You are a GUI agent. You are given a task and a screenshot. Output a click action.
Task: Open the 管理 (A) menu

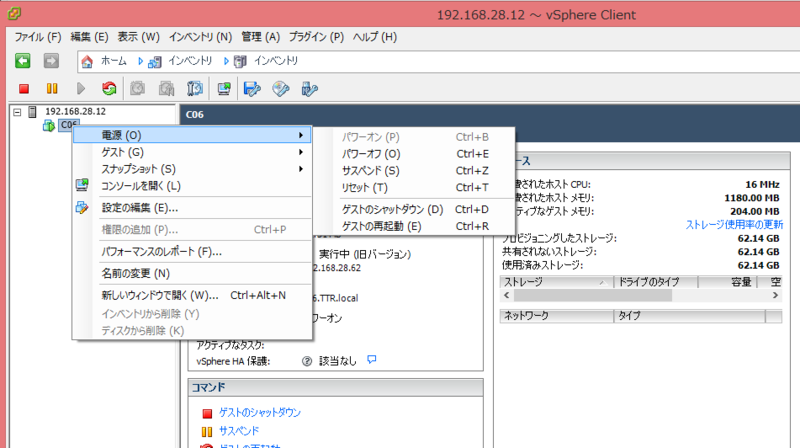point(261,37)
